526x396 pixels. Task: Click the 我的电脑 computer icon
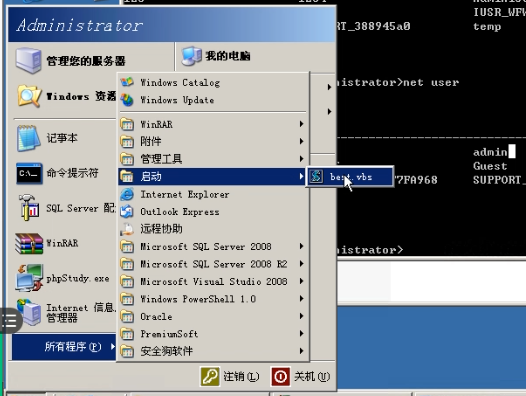pos(192,56)
